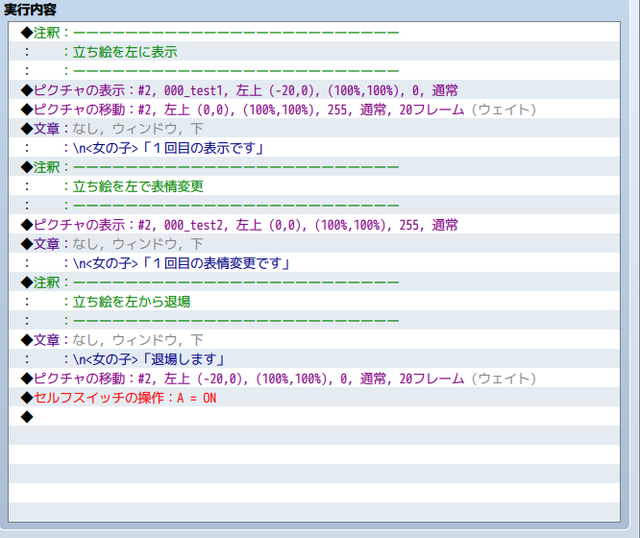Select 文章 header row above 「１回目の表示です」
The height and width of the screenshot is (538, 640).
click(x=314, y=129)
